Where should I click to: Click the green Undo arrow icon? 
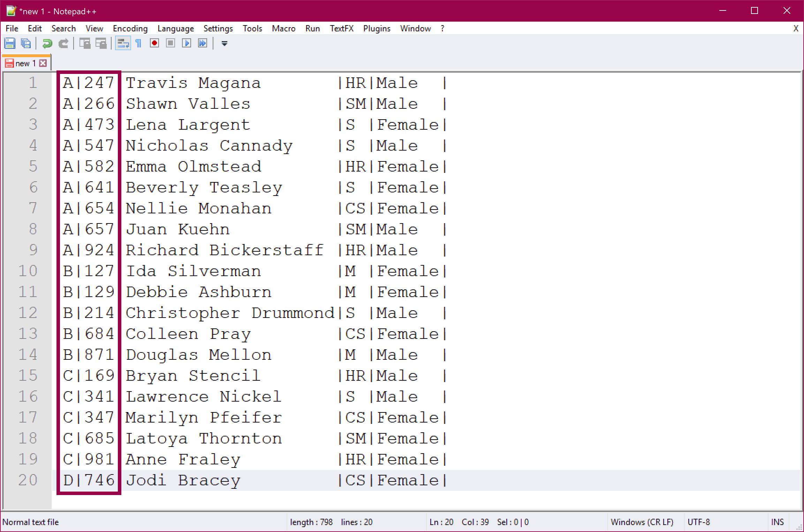click(x=47, y=43)
